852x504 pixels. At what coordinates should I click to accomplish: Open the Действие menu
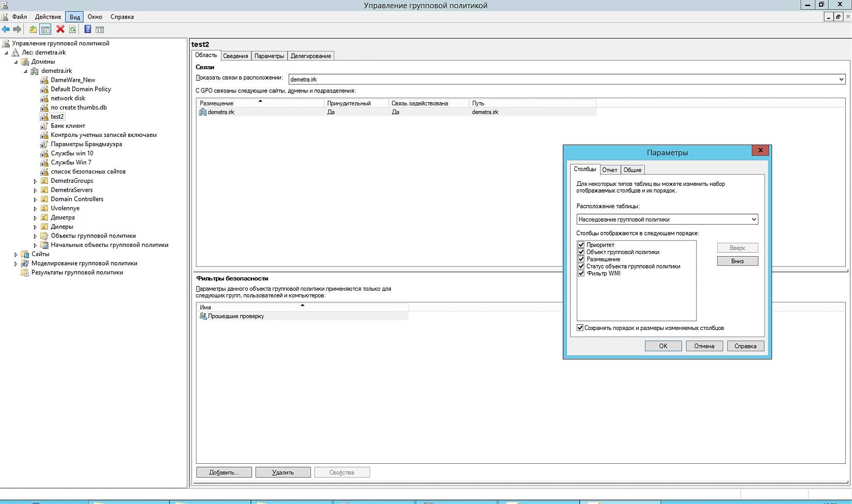tap(48, 17)
